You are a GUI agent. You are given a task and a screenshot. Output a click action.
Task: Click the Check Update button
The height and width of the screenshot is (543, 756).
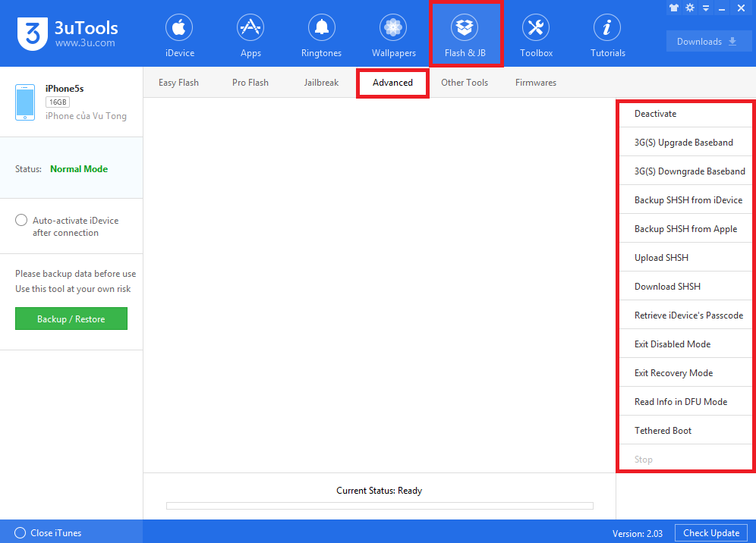click(711, 533)
